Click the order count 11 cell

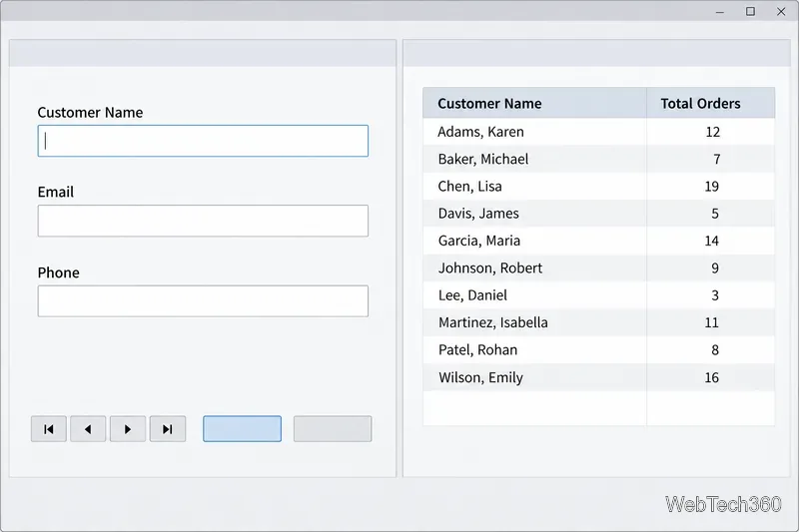click(x=711, y=322)
